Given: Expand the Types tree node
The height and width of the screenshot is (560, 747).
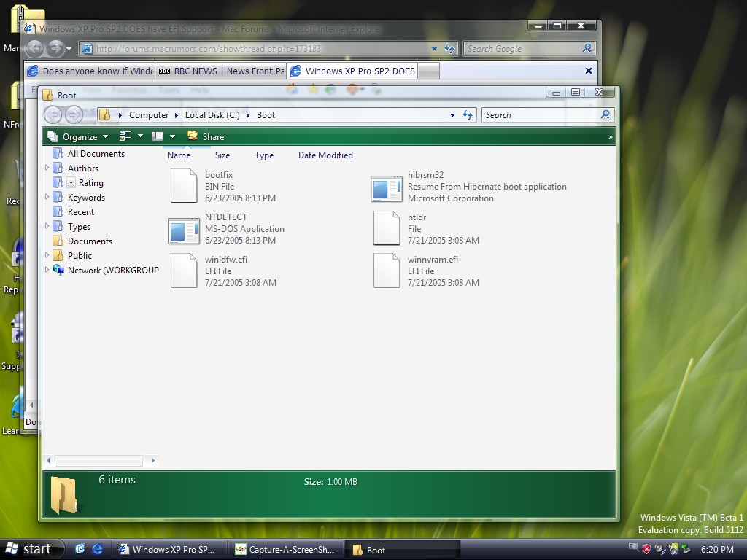Looking at the screenshot, I should 47,226.
